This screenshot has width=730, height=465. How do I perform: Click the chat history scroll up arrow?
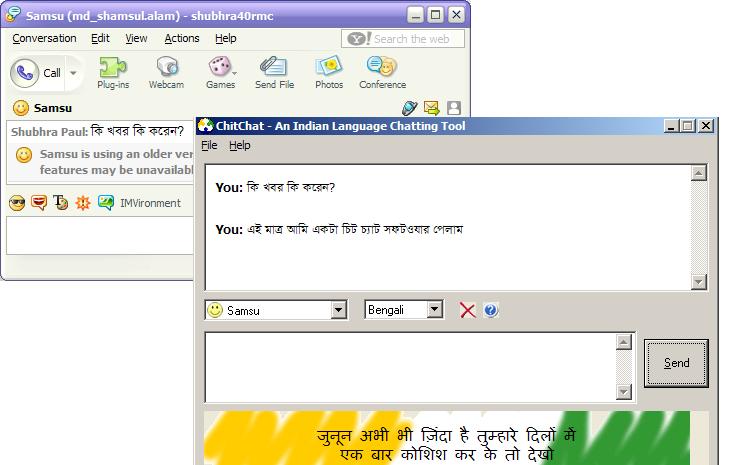[699, 173]
